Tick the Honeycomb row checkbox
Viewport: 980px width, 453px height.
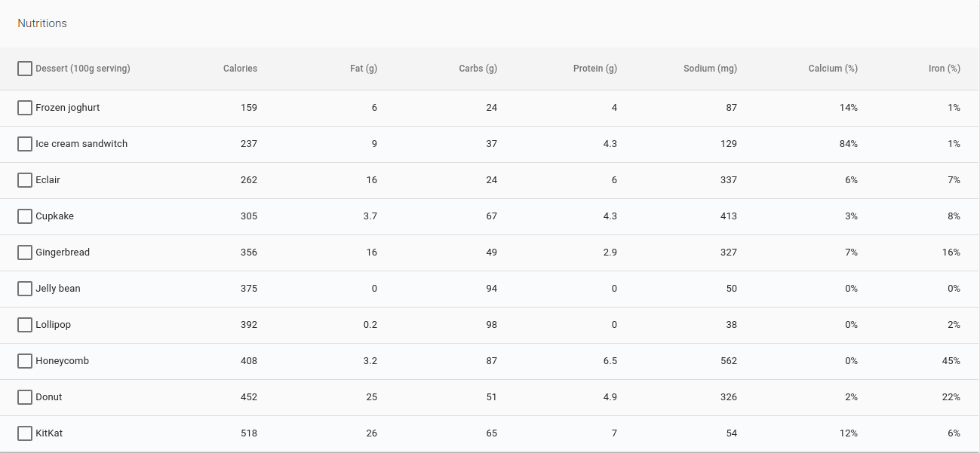coord(25,361)
